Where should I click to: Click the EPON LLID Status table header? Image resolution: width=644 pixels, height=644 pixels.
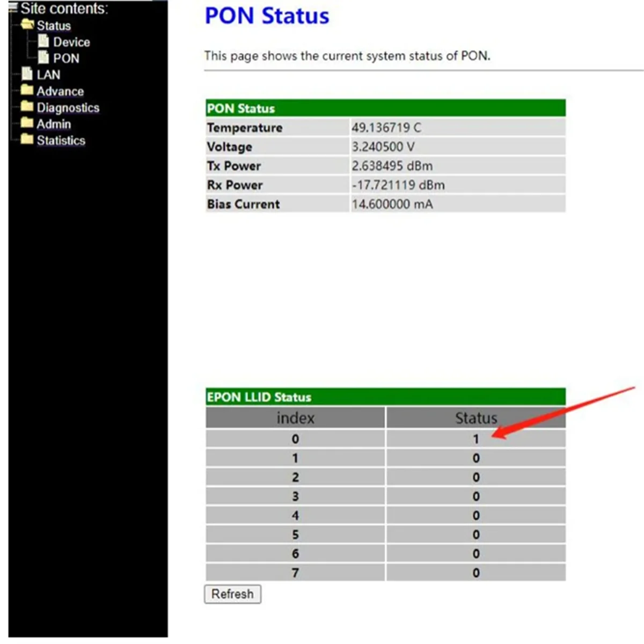coord(385,397)
